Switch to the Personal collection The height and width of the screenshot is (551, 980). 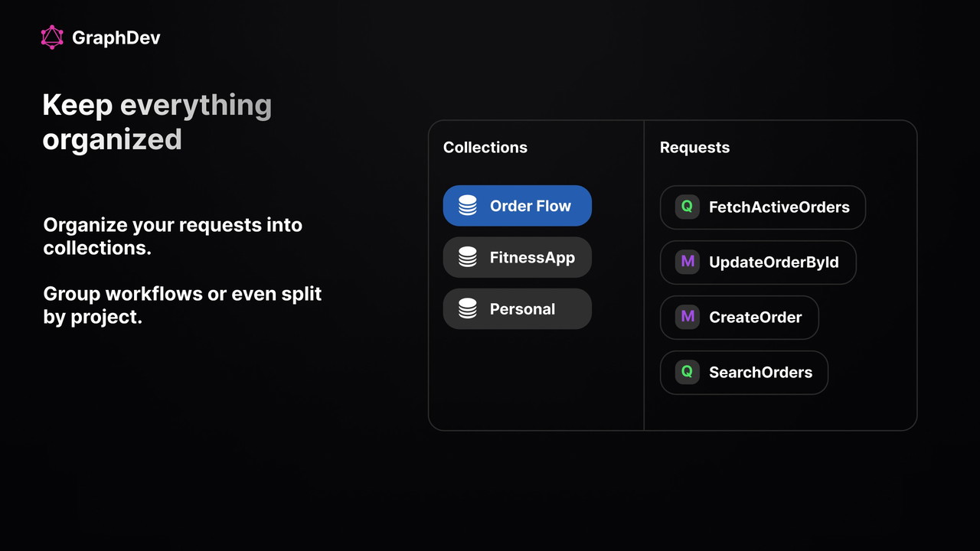click(518, 309)
